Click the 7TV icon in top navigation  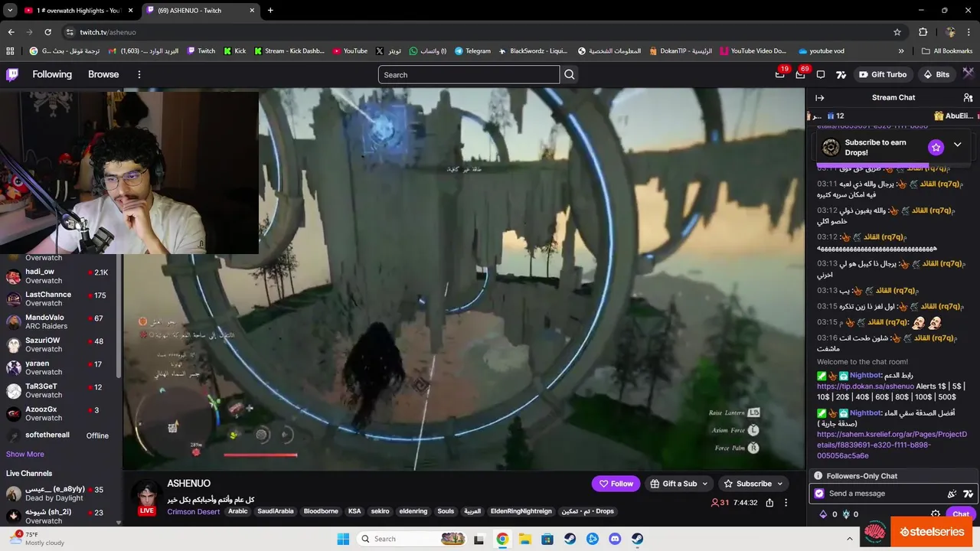pos(841,74)
